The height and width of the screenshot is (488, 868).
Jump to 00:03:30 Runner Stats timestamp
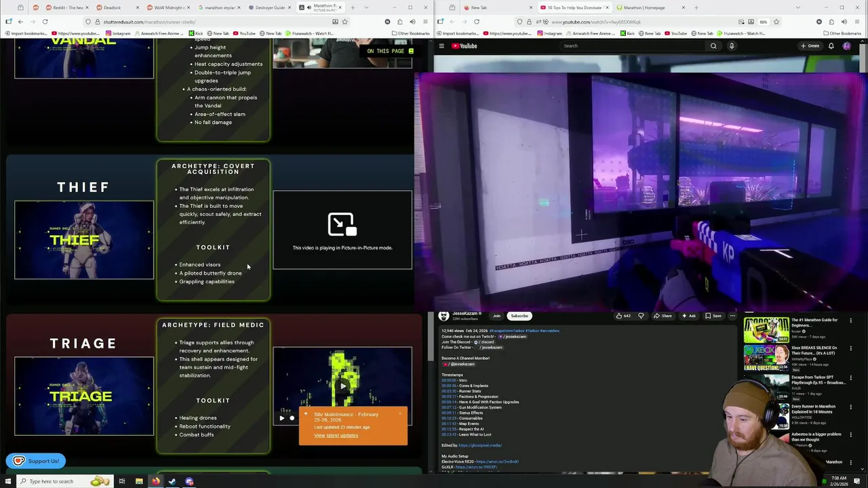pyautogui.click(x=448, y=391)
